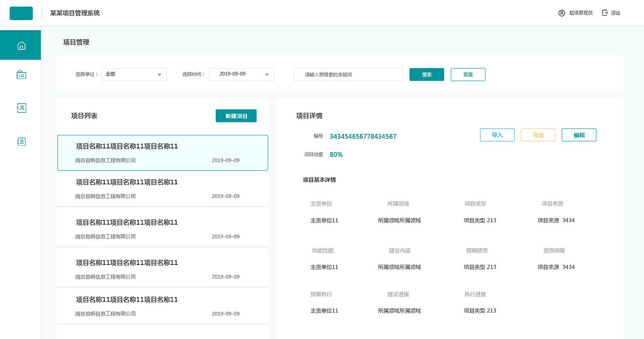Open the project folder icon in sidebar
This screenshot has height=339, width=644.
pyautogui.click(x=21, y=75)
